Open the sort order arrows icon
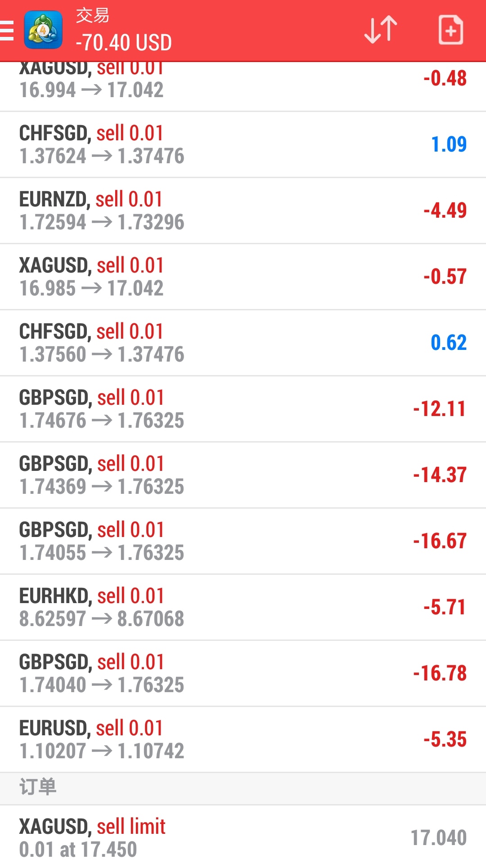This screenshot has height=868, width=486. [381, 30]
